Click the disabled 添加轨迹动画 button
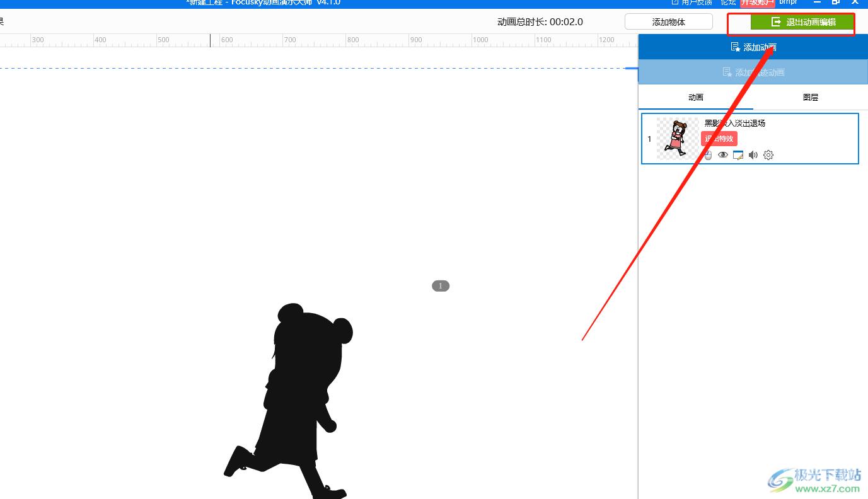Viewport: 868px width, 499px height. 753,72
